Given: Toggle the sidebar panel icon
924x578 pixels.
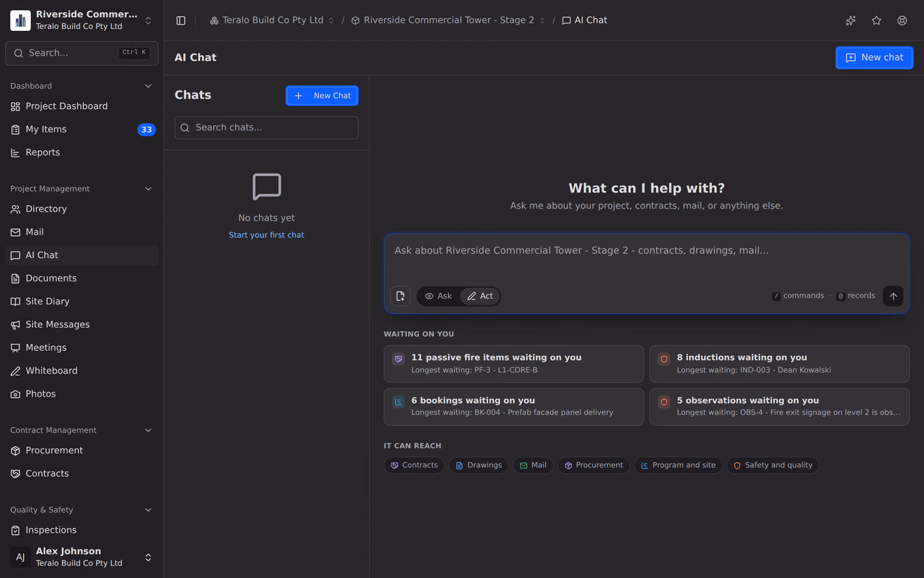Looking at the screenshot, I should (181, 20).
